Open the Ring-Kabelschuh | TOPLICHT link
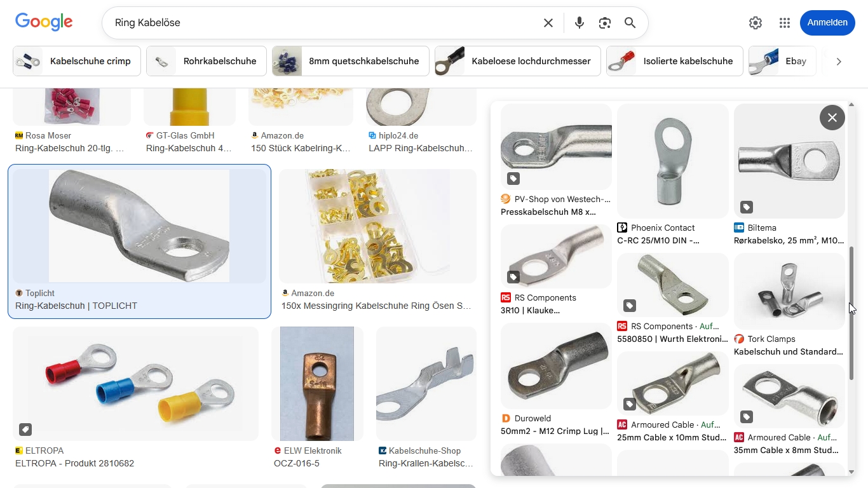The height and width of the screenshot is (488, 868). coord(76,306)
